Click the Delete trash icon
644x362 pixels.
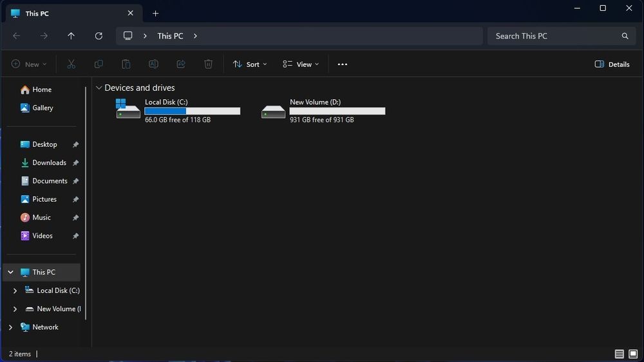208,64
